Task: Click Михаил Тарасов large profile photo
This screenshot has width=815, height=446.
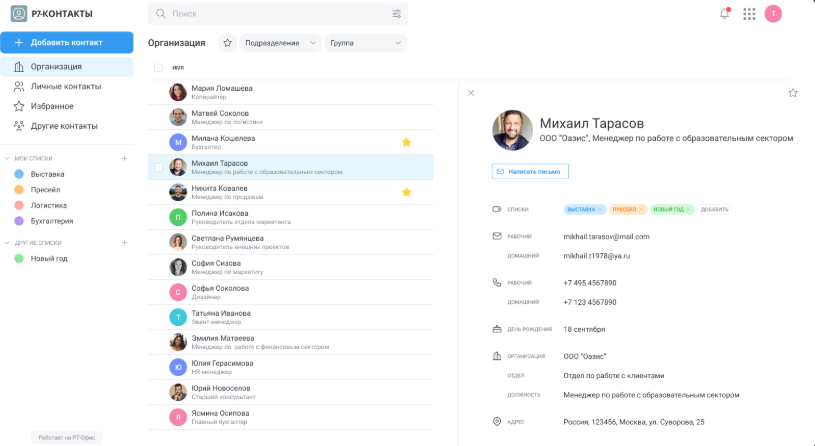Action: click(512, 130)
